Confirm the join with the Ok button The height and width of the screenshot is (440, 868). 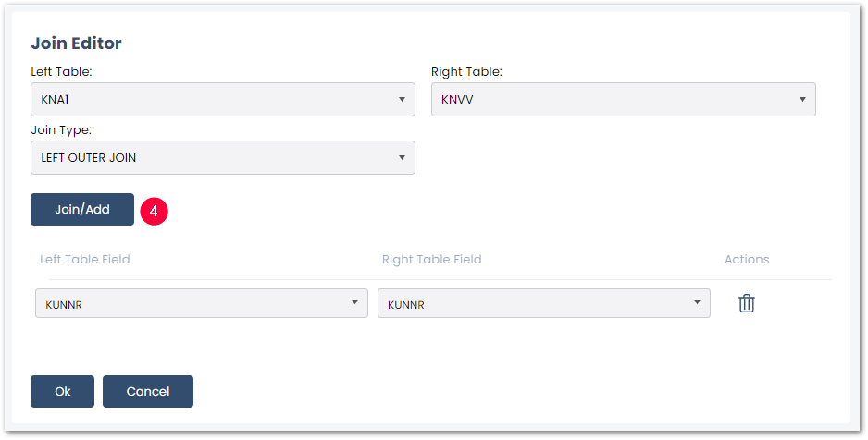63,391
